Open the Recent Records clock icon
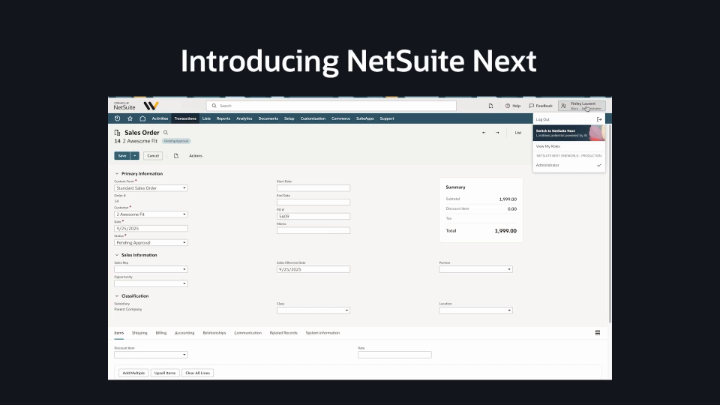The height and width of the screenshot is (405, 720). (118, 118)
